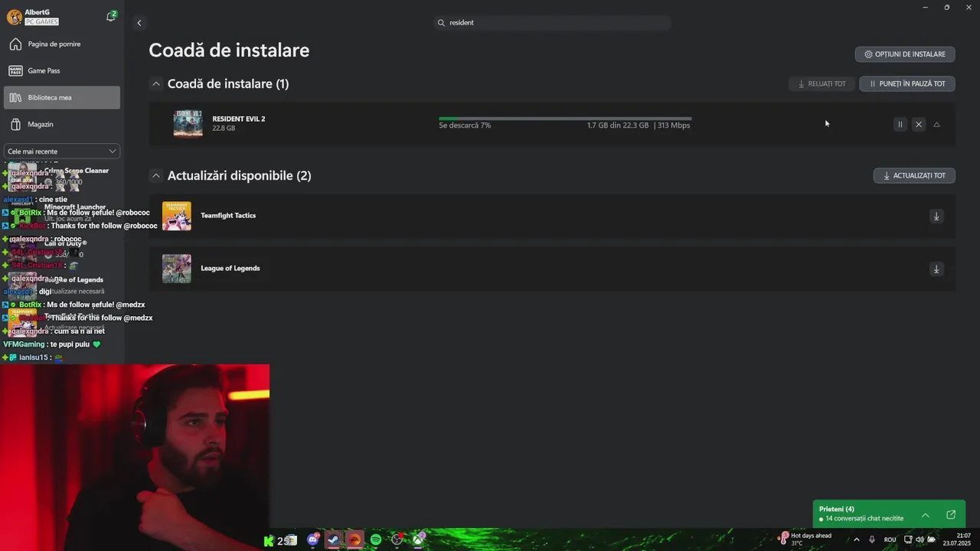Click the Teamfight Tactics thumbnail
The image size is (980, 551).
[177, 216]
